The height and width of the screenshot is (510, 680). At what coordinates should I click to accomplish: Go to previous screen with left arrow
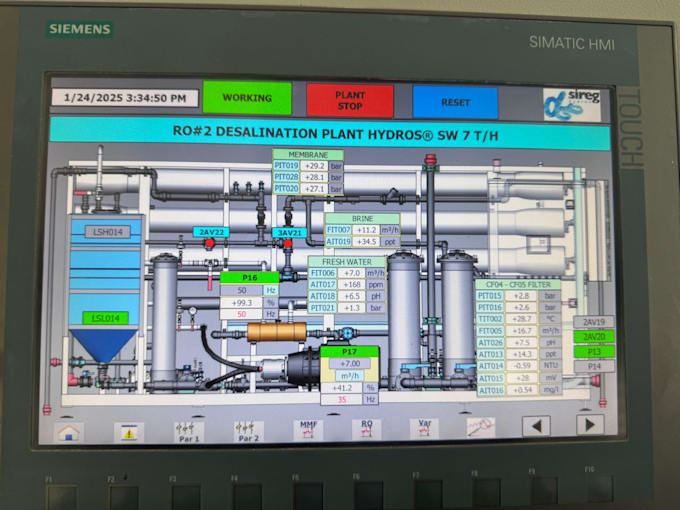point(536,426)
